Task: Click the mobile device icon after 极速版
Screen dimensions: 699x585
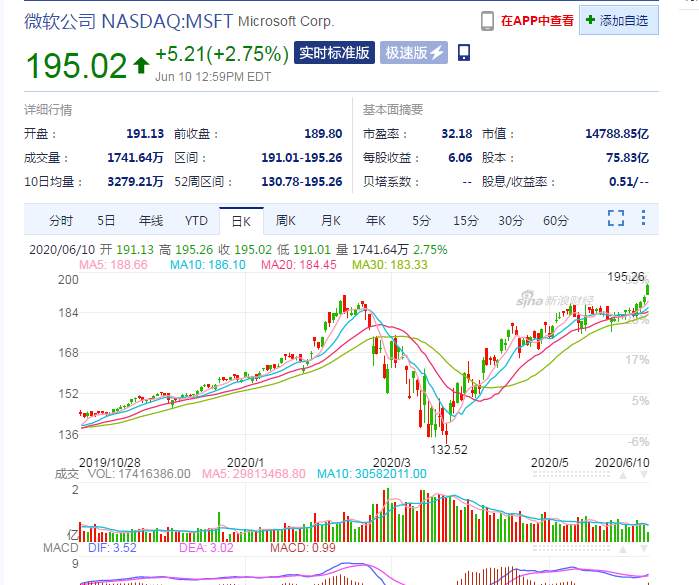Action: (464, 53)
